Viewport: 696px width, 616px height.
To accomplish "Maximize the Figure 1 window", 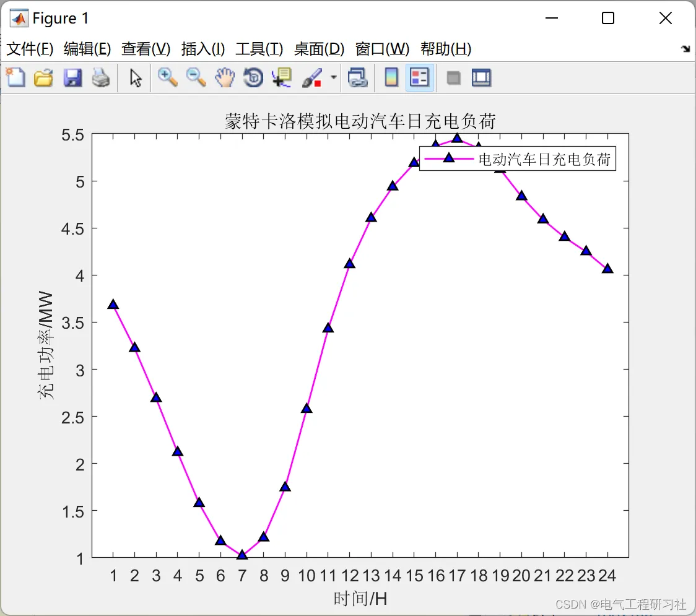I will (607, 18).
